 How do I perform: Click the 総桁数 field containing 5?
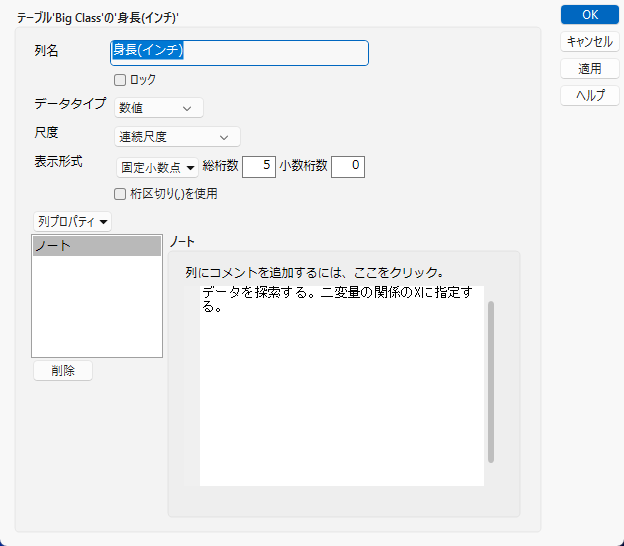(259, 167)
